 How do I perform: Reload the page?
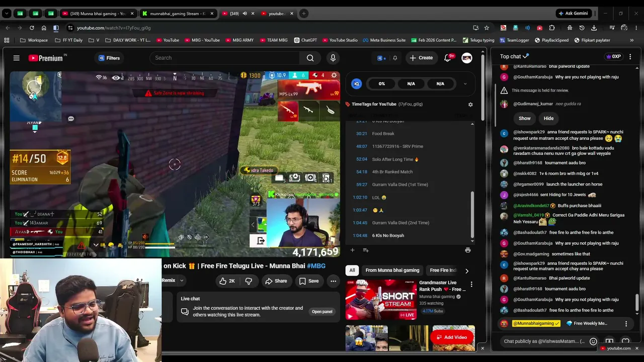coord(32,28)
